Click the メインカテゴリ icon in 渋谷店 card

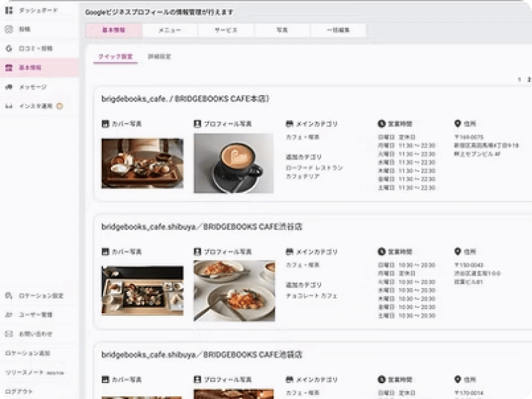pos(289,252)
